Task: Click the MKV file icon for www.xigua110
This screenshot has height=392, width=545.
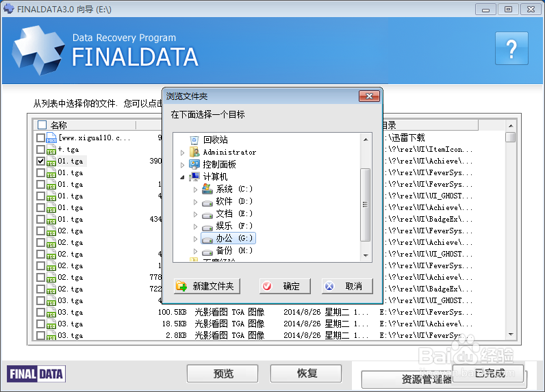Action: (51, 138)
